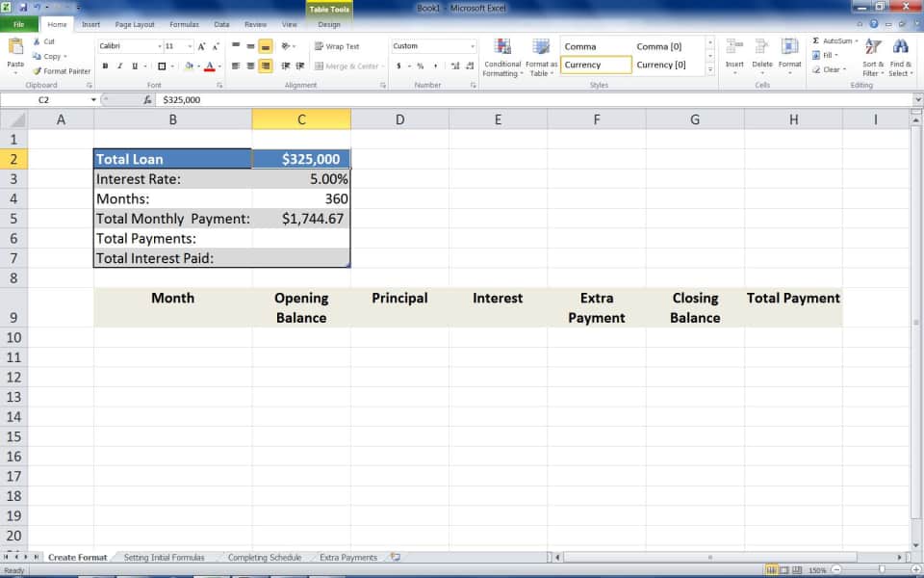Toggle italic formatting
Screen dimensions: 924x578
pyautogui.click(x=118, y=66)
